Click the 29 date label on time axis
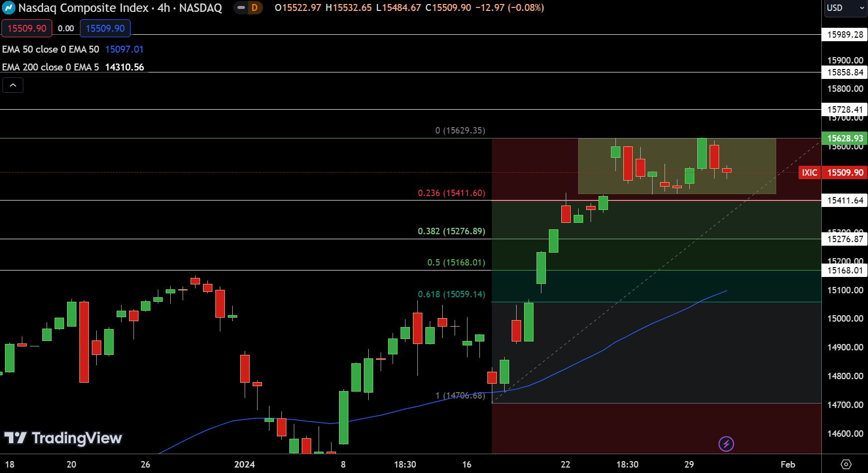Viewport: 868px width, 473px height. point(689,465)
